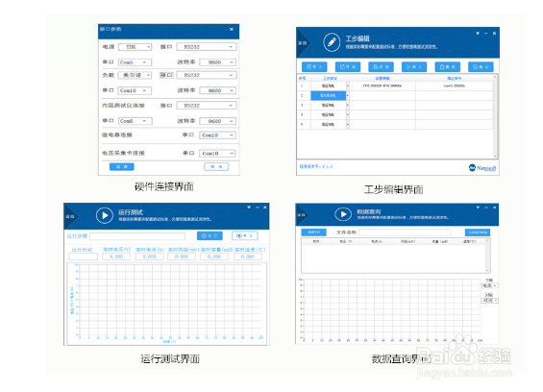Click the 实时电压(V) value box
Viewport: 543px width, 392px height.
tap(116, 257)
